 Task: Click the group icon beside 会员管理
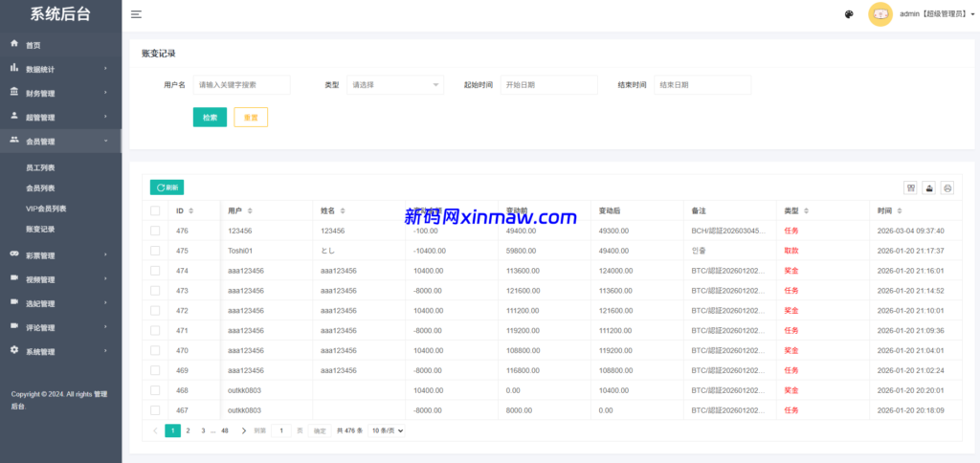click(14, 140)
